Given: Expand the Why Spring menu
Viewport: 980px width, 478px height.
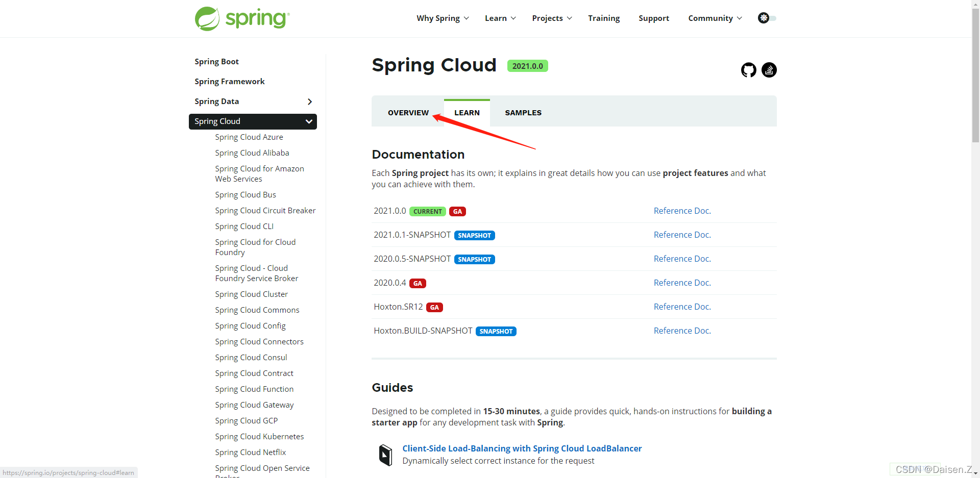Looking at the screenshot, I should [443, 18].
